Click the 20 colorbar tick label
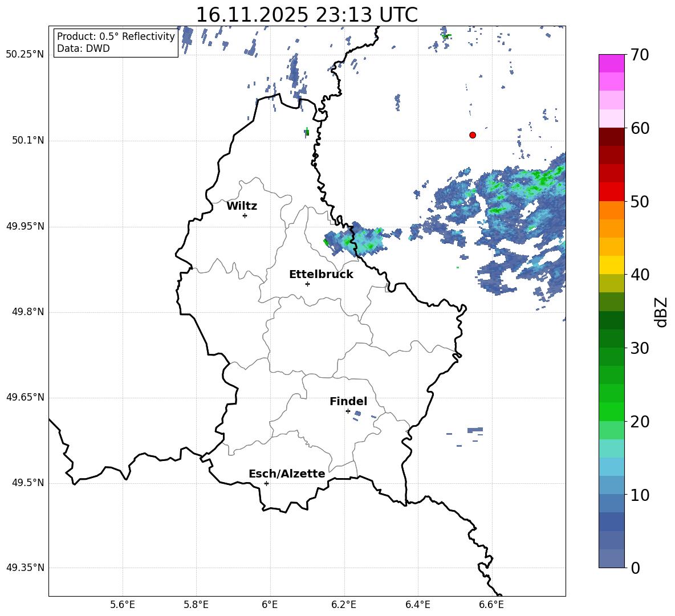The height and width of the screenshot is (616, 675). pyautogui.click(x=640, y=422)
